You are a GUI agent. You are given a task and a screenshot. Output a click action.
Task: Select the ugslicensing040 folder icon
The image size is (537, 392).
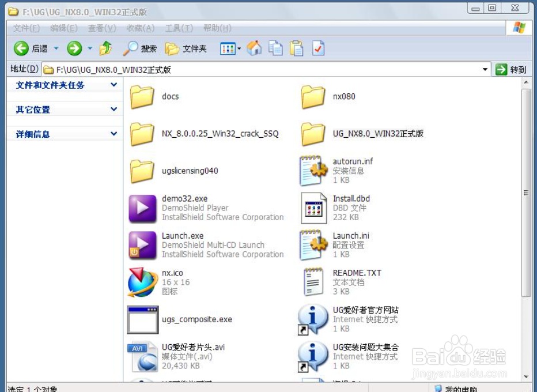142,171
